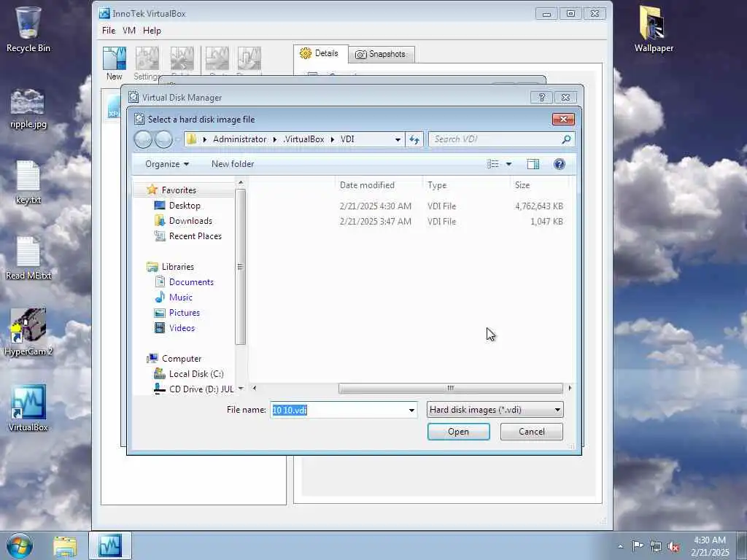This screenshot has width=747, height=560.
Task: Select the file row sized 4,762,643 KB
Action: pyautogui.click(x=410, y=206)
